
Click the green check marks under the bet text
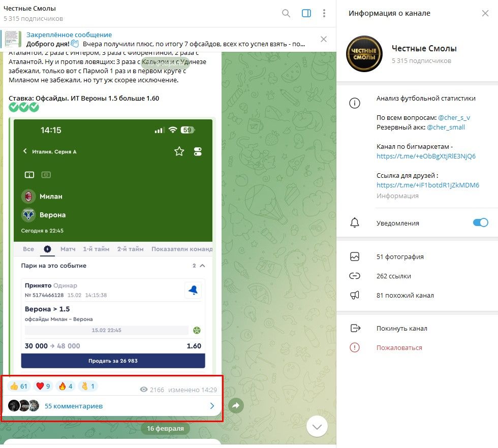(x=24, y=107)
